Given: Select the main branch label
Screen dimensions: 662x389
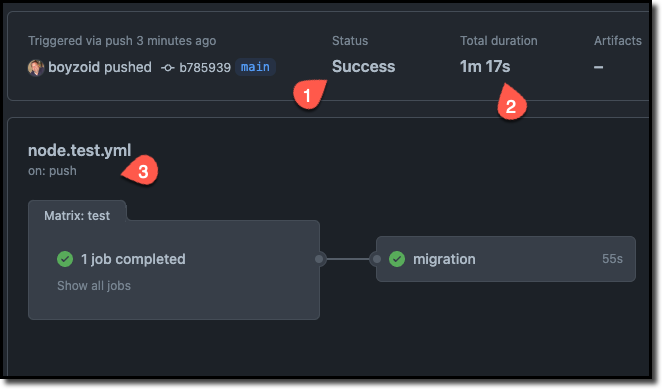Looking at the screenshot, I should [255, 67].
